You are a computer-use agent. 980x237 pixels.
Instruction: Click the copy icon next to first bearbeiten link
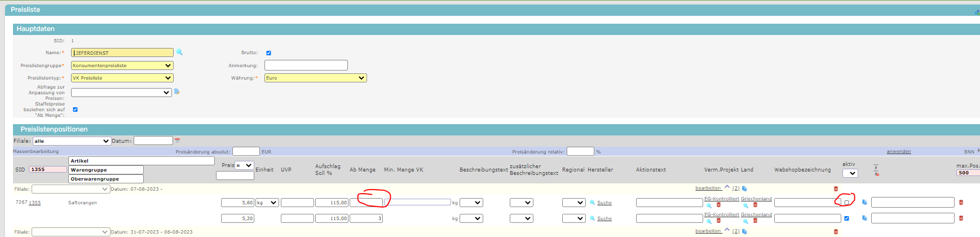tap(744, 188)
